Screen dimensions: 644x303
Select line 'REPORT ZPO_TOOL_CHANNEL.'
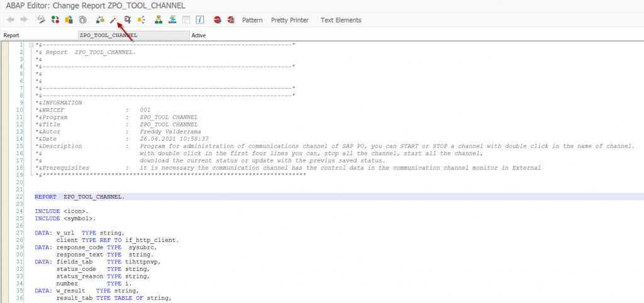79,197
